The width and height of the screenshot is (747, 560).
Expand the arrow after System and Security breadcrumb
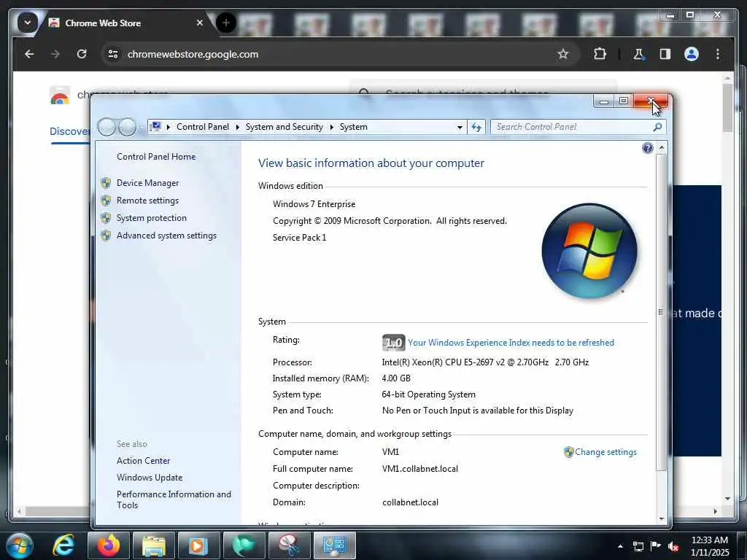[x=332, y=127]
